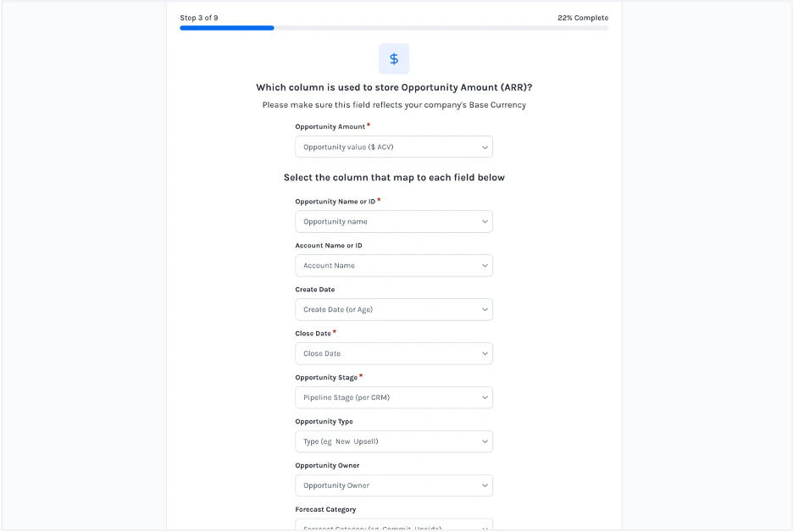Screen dimensions: 793x532
Task: Click chevron arrow on Create Date dropdown
Action: tap(485, 310)
